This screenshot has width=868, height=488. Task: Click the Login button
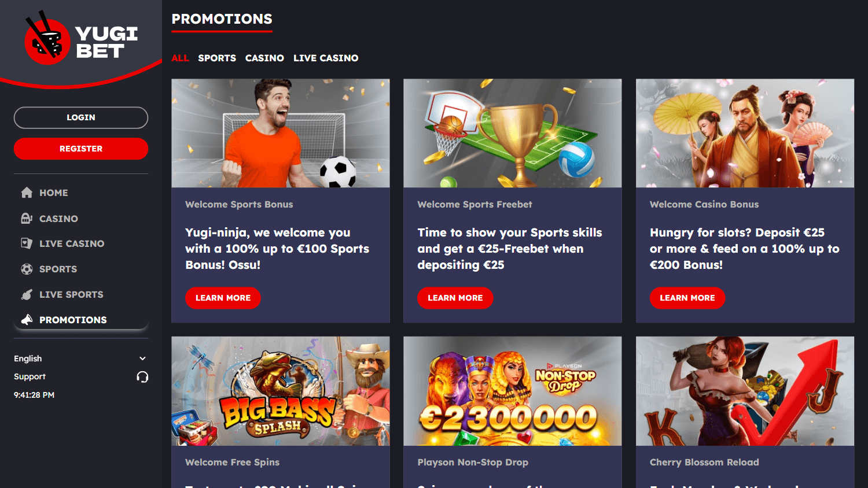(x=81, y=117)
